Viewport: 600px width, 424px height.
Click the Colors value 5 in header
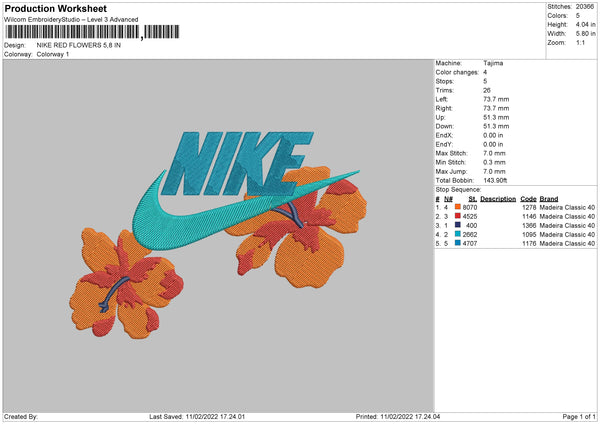click(578, 16)
